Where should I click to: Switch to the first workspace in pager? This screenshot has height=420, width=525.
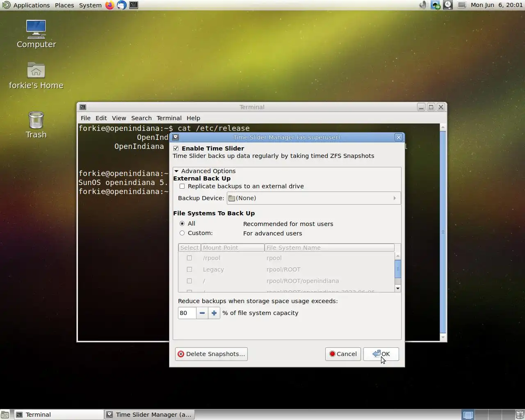tap(468, 415)
